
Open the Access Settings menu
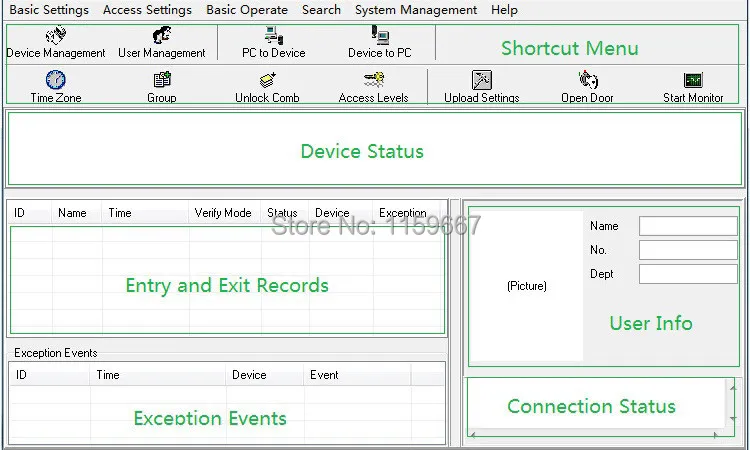147,10
